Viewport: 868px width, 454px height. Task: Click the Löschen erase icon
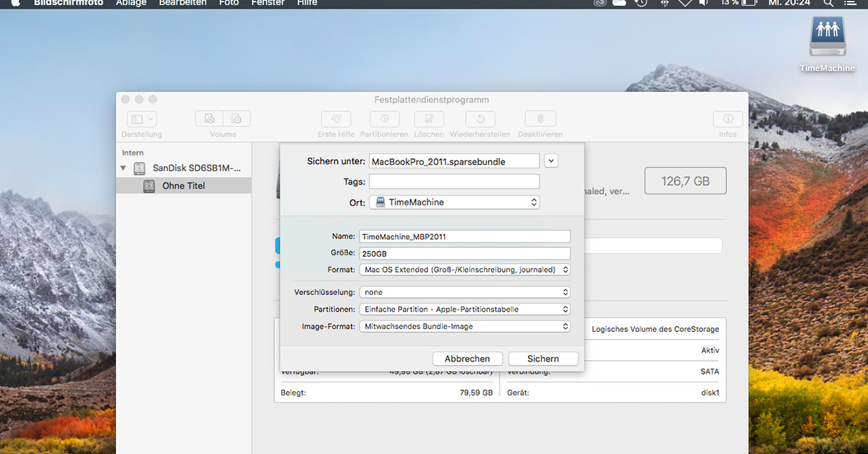(429, 119)
